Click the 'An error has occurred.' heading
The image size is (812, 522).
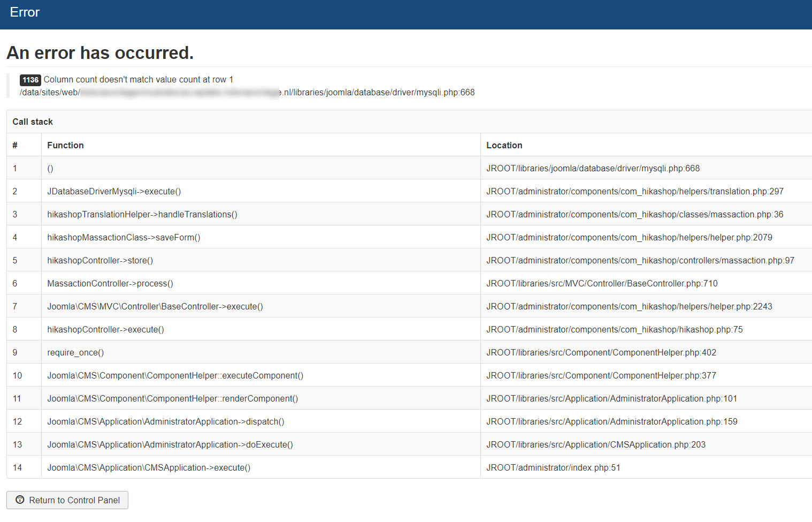[100, 53]
